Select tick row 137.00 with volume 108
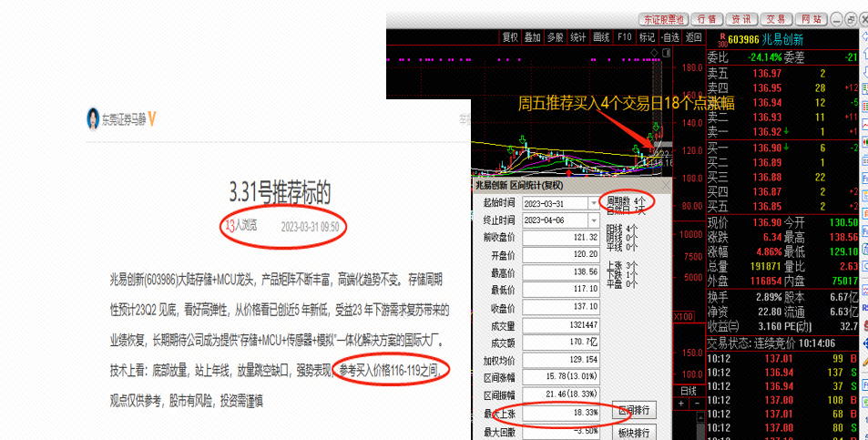Viewport: 868px width, 440px height. pyautogui.click(x=782, y=400)
